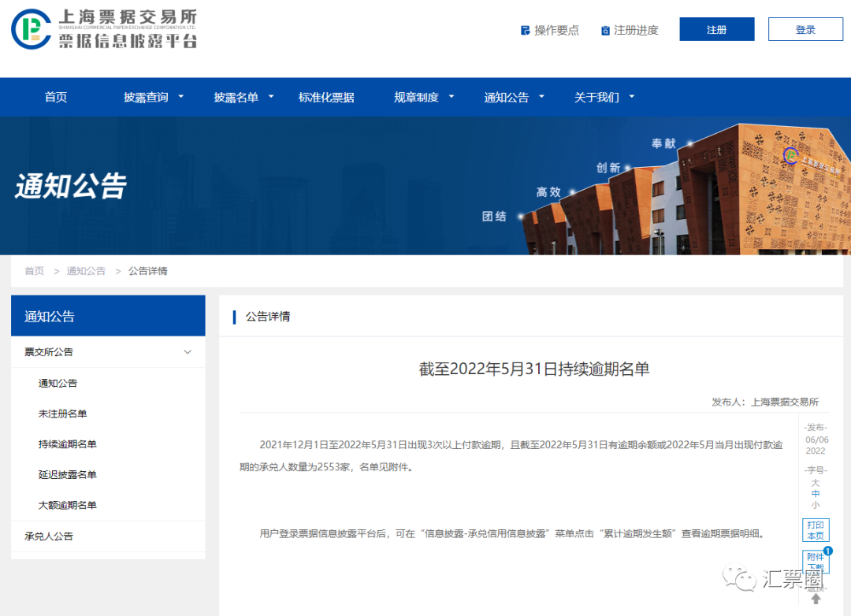Select 票交所公告 sidebar section
Image resolution: width=851 pixels, height=616 pixels.
point(108,351)
